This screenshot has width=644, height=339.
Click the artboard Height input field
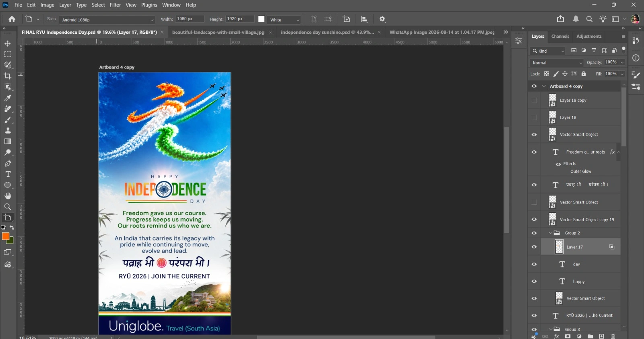[x=240, y=19]
